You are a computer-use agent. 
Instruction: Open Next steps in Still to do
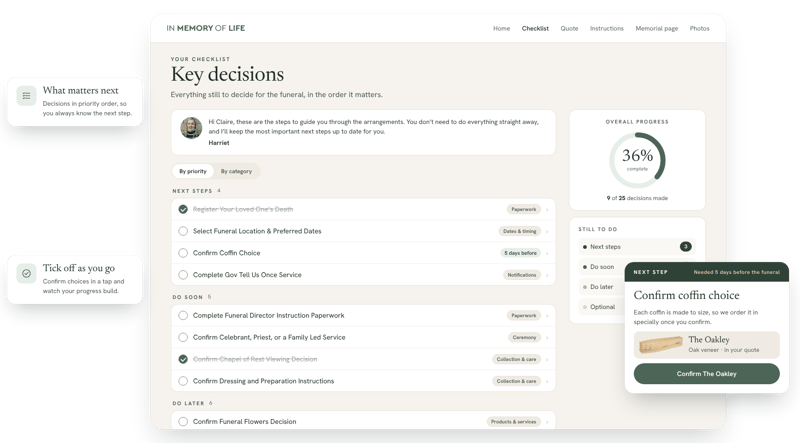(637, 247)
